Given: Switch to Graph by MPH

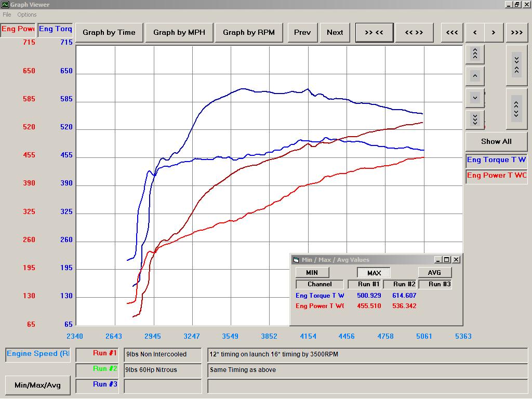Looking at the screenshot, I should 179,32.
